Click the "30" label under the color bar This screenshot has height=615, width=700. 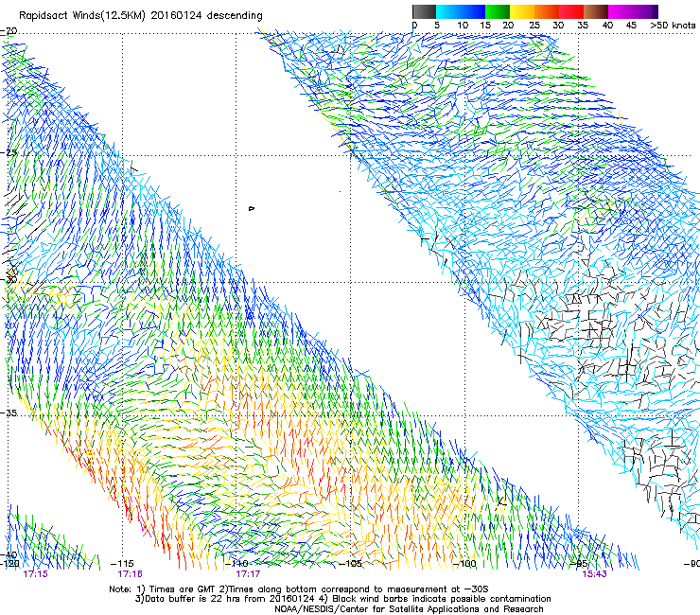pos(558,26)
